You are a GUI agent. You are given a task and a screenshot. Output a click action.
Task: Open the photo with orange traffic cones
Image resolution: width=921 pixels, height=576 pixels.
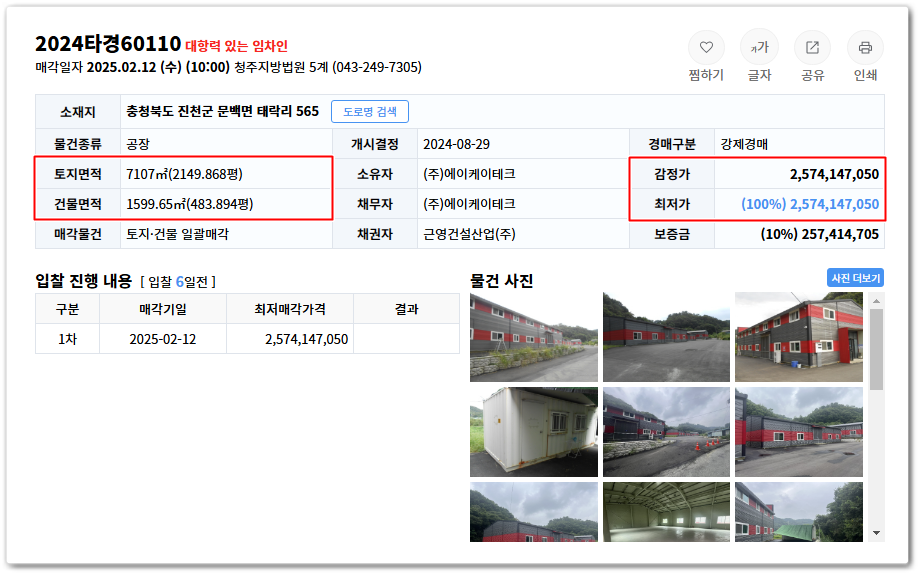point(666,432)
